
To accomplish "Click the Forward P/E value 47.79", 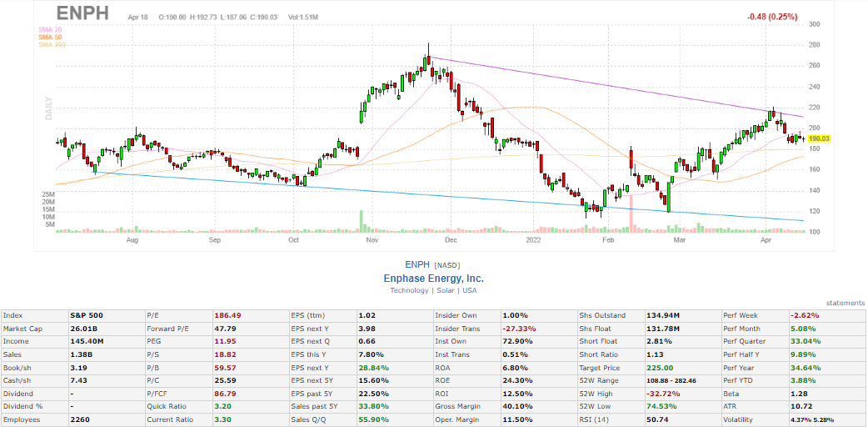I will point(225,329).
